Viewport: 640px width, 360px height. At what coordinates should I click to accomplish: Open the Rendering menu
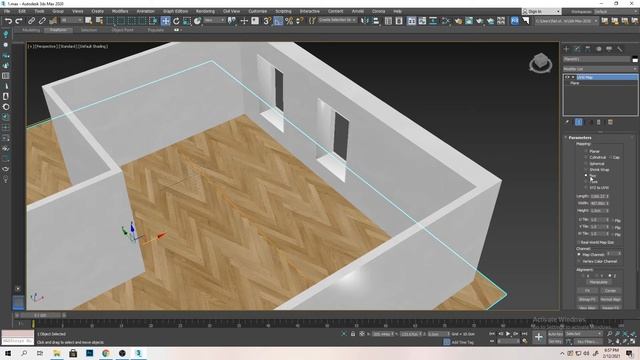coord(205,11)
